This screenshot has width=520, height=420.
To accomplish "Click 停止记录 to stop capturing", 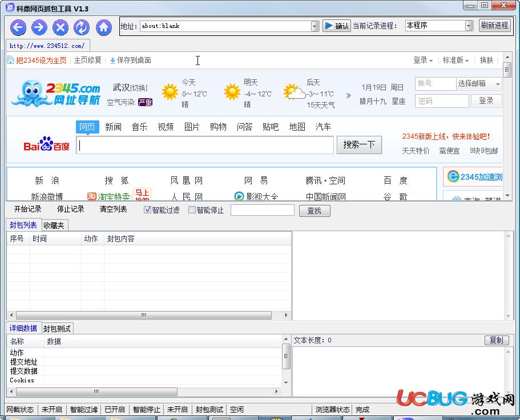I will [x=71, y=209].
